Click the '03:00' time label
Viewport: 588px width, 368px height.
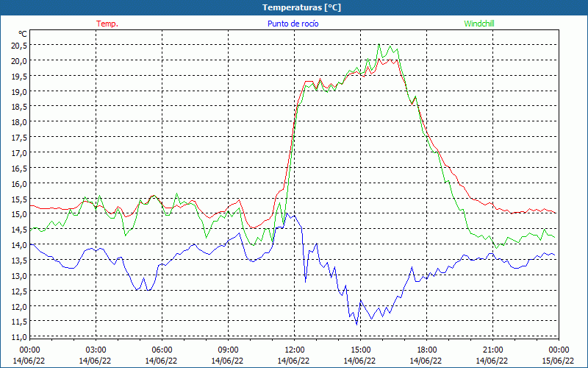(x=96, y=350)
